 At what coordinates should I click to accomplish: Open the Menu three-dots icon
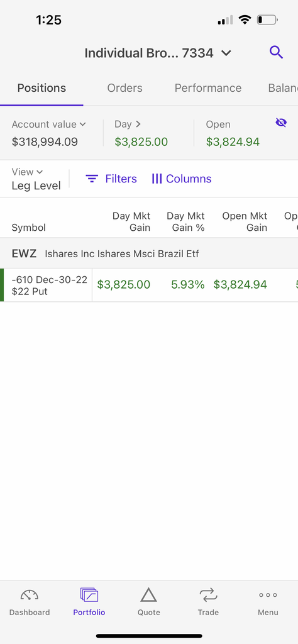[268, 595]
